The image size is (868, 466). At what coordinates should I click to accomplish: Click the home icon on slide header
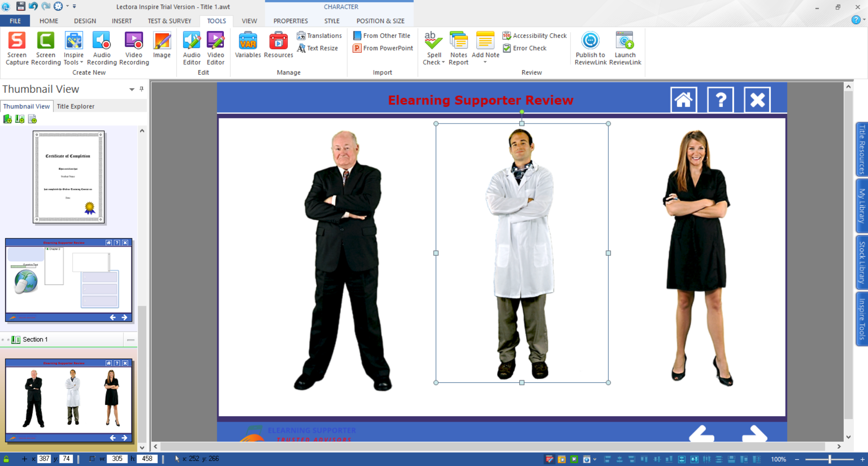(684, 100)
